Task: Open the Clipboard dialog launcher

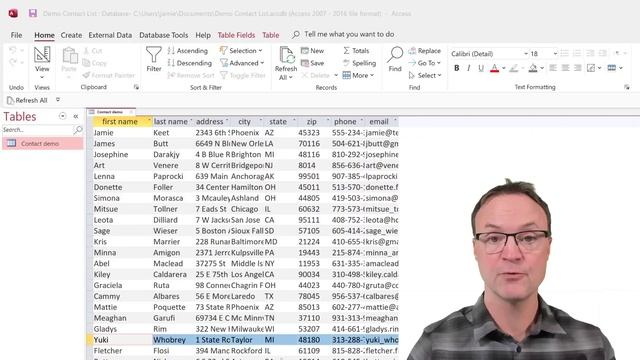Action: click(x=136, y=87)
